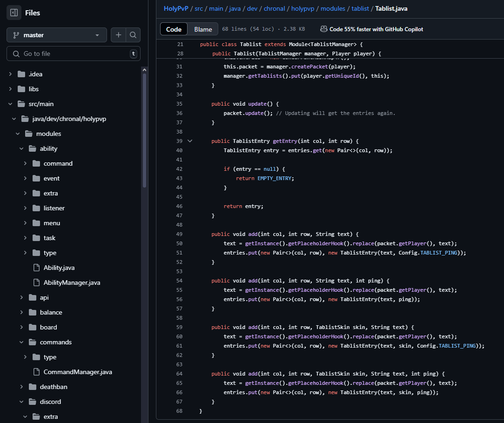Click the deathban folder icon
504x423 pixels.
tap(33, 387)
